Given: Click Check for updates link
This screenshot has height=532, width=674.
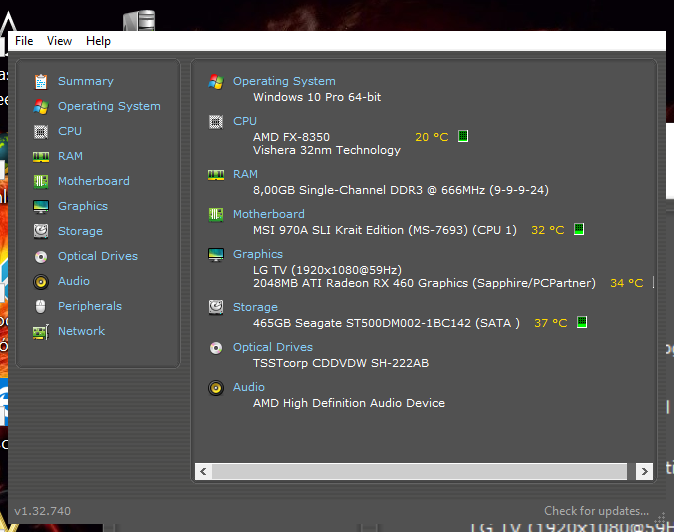Looking at the screenshot, I should tap(597, 511).
